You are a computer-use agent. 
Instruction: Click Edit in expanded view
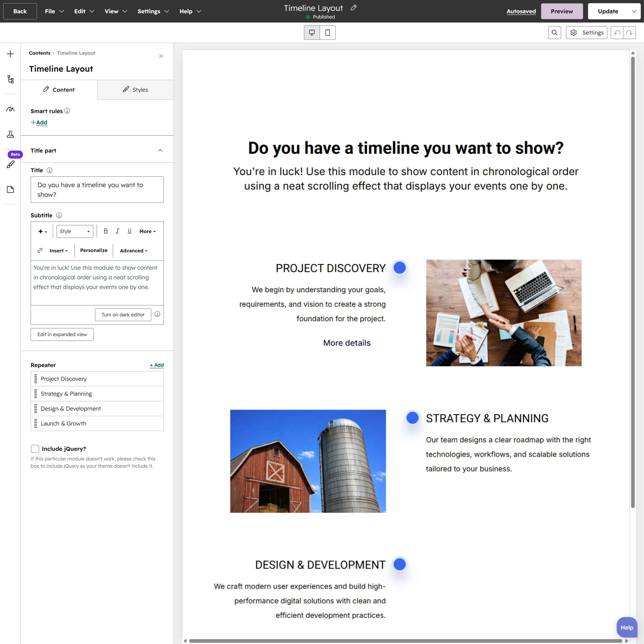coord(62,334)
